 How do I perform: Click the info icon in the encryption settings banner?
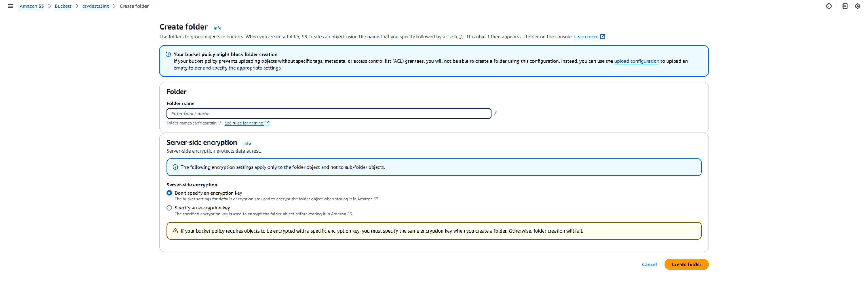[175, 167]
